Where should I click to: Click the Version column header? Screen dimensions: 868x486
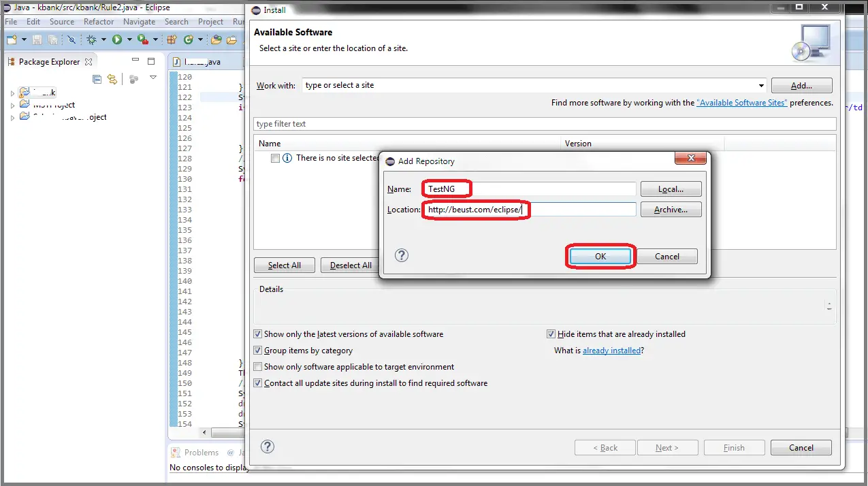(x=643, y=144)
